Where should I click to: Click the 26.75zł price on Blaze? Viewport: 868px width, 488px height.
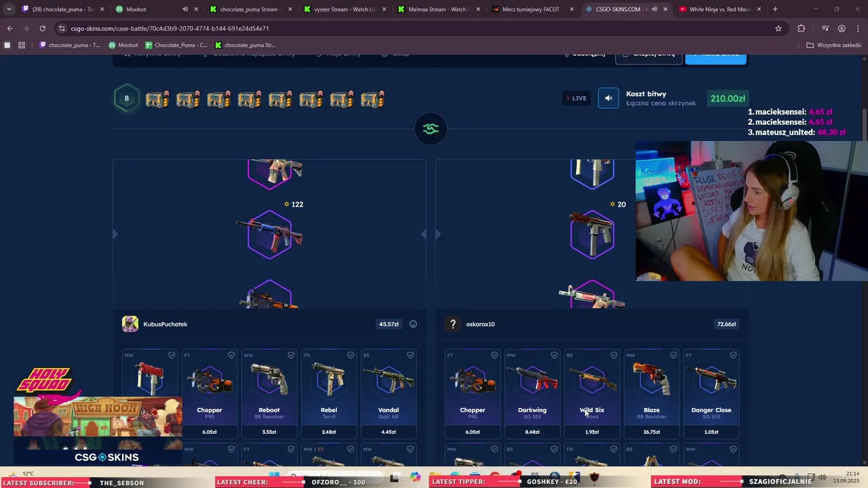tap(652, 432)
